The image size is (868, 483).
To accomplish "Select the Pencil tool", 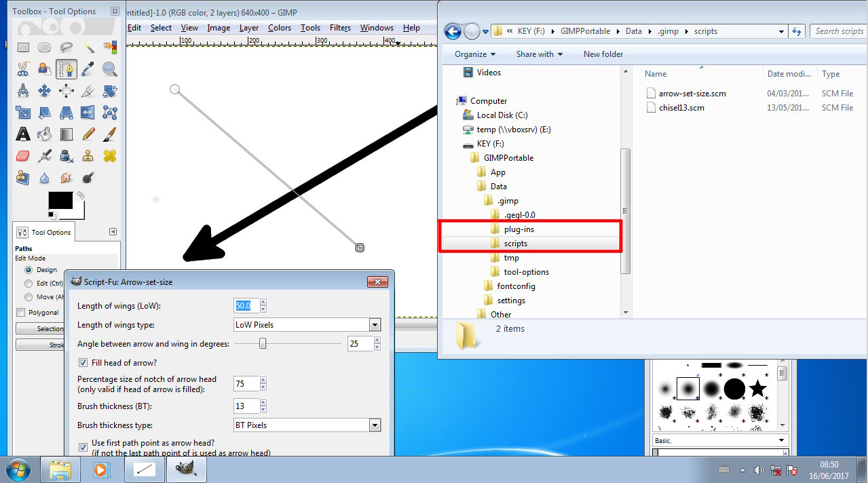I will [x=88, y=134].
